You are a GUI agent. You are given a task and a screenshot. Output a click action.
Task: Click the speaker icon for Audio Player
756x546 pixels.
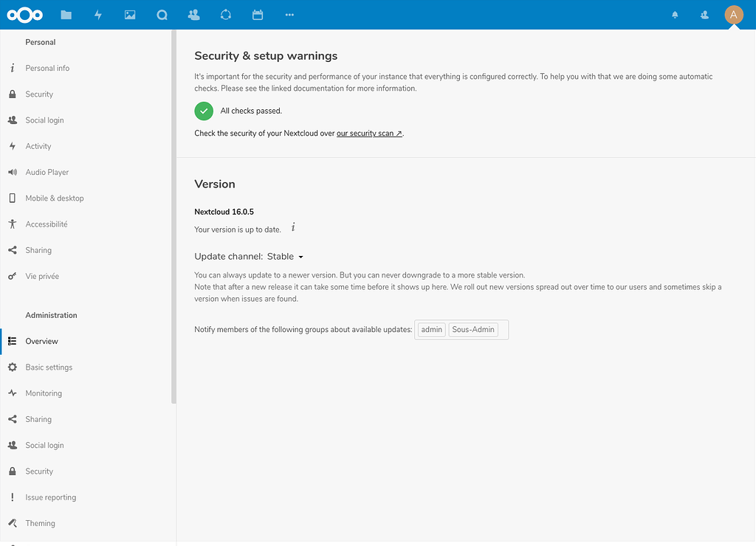13,172
